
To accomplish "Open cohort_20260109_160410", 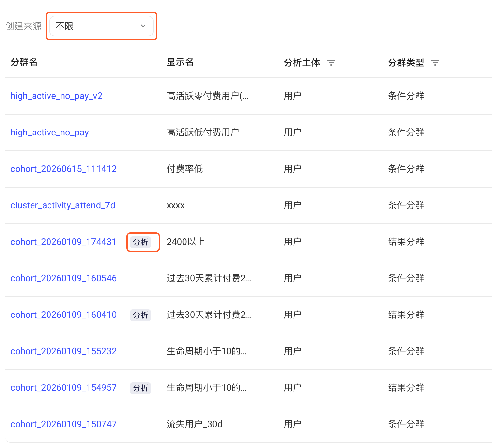I will (63, 315).
